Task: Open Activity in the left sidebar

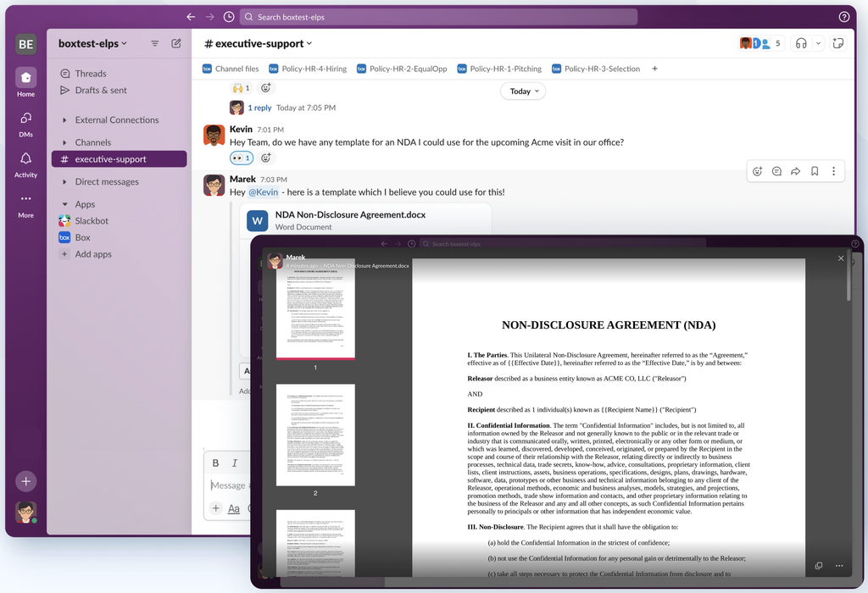Action: pos(25,163)
